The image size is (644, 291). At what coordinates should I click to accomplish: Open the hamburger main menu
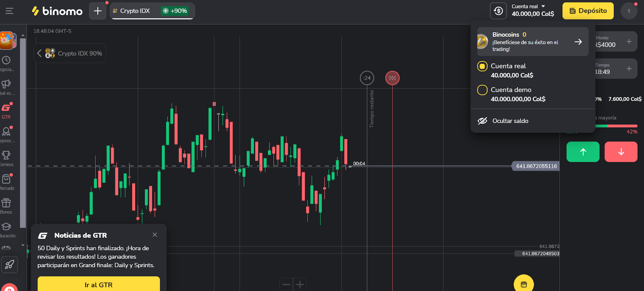pyautogui.click(x=9, y=11)
